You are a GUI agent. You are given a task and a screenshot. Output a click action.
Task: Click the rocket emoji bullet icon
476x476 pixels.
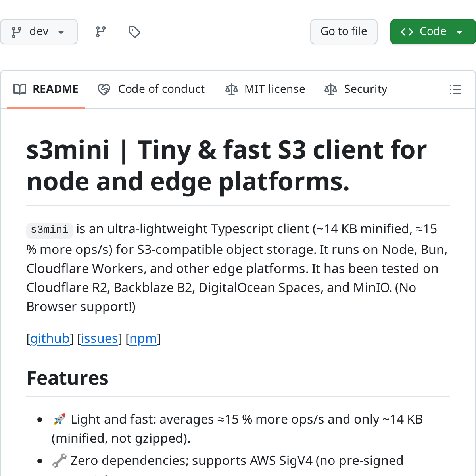pyautogui.click(x=59, y=419)
